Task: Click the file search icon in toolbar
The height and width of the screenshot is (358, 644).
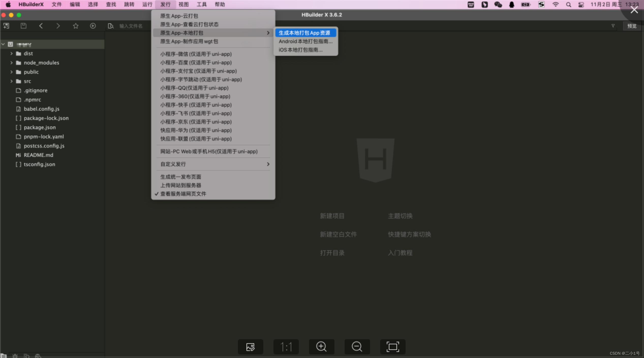Action: click(111, 26)
